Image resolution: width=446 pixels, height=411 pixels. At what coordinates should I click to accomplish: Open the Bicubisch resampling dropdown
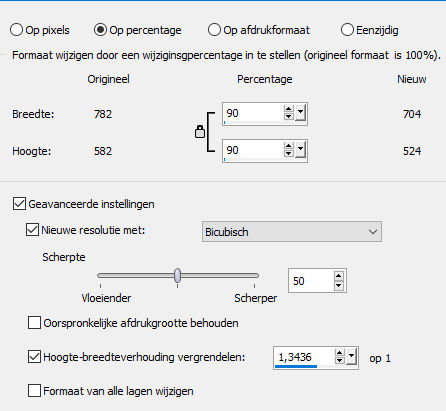click(292, 232)
